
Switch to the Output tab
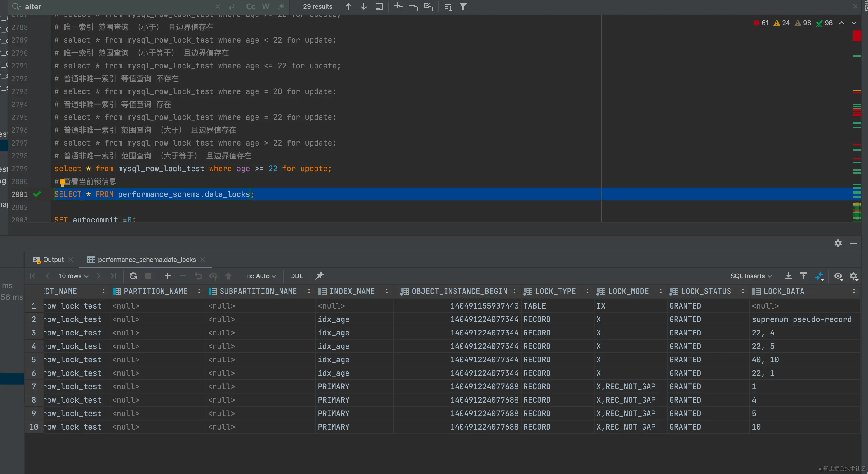(53, 260)
